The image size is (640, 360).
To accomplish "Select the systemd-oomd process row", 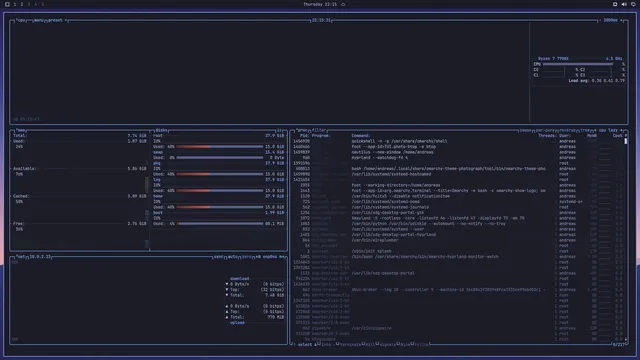I will (458, 202).
